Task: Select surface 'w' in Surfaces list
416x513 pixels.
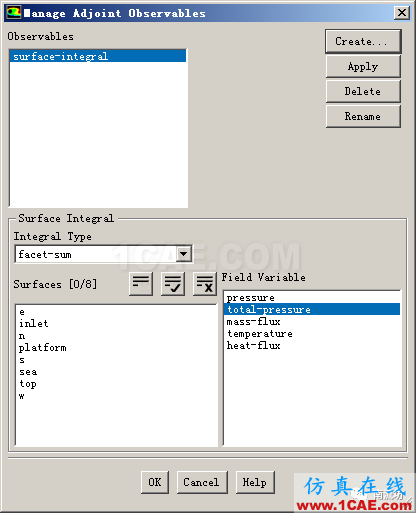Action: click(116, 396)
